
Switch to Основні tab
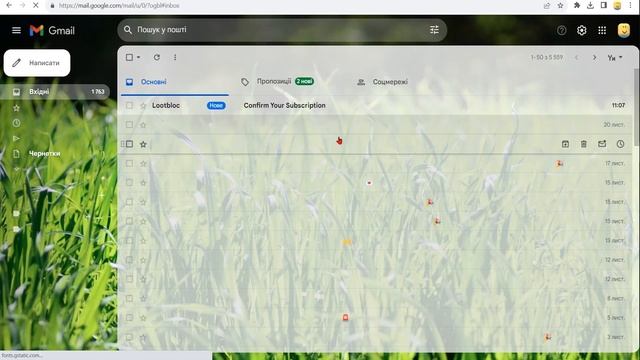pyautogui.click(x=175, y=82)
